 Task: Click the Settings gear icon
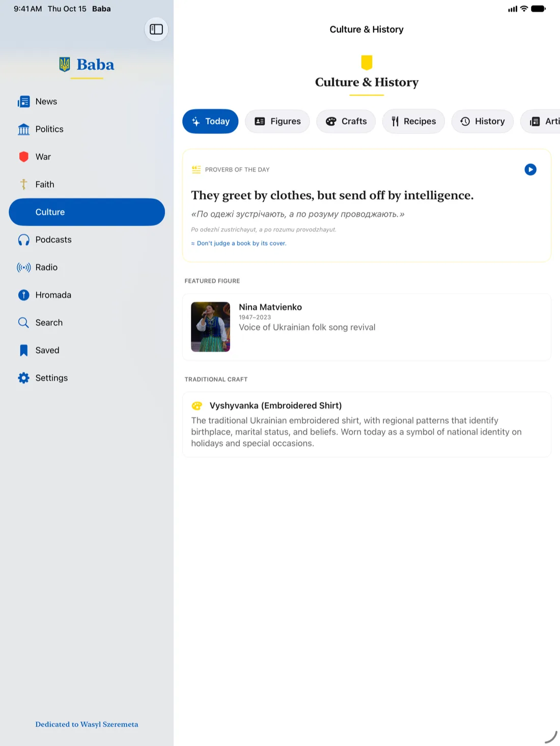(x=23, y=378)
